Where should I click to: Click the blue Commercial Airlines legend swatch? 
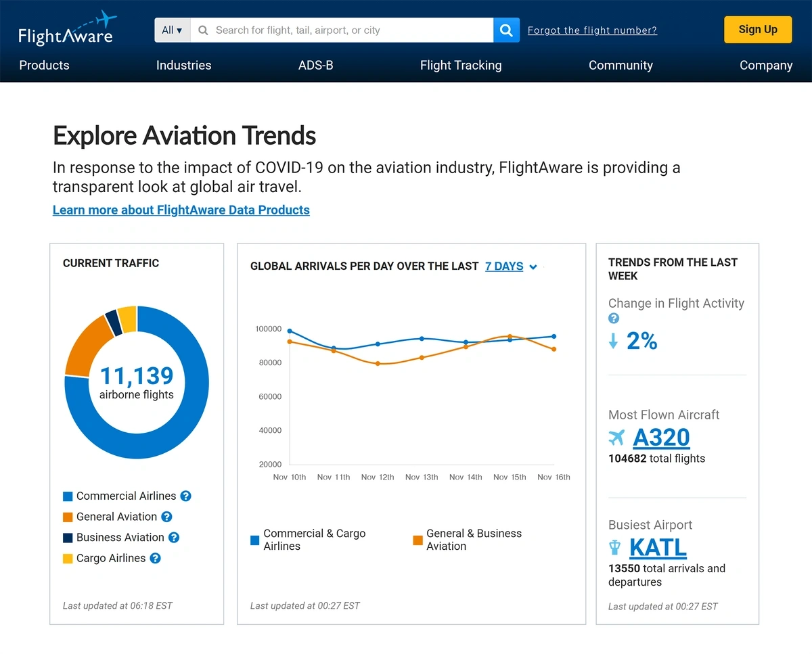[x=68, y=496]
